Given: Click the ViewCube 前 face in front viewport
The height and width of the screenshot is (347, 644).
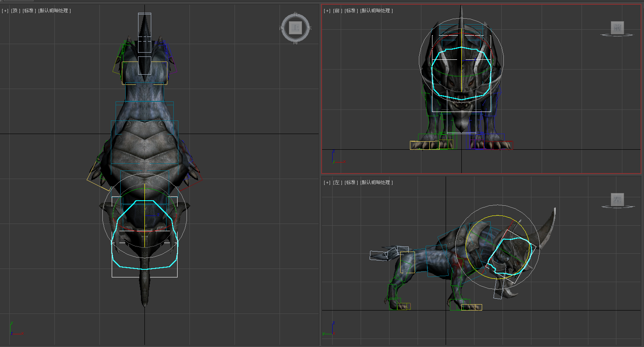Looking at the screenshot, I should pyautogui.click(x=617, y=28).
